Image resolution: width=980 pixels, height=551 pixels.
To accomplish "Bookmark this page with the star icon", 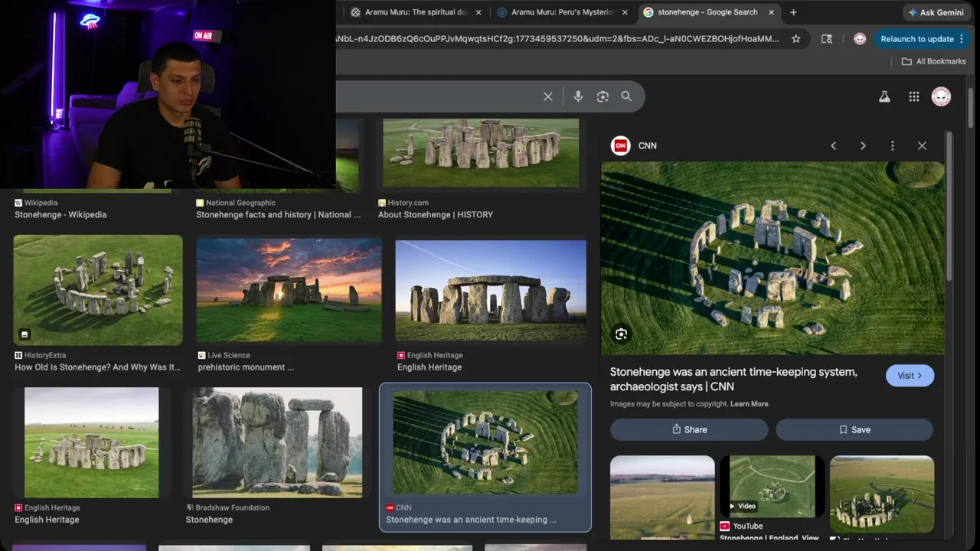I will (796, 39).
